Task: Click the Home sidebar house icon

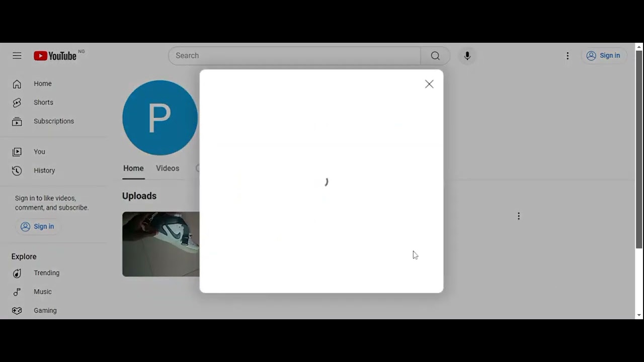Action: tap(17, 84)
